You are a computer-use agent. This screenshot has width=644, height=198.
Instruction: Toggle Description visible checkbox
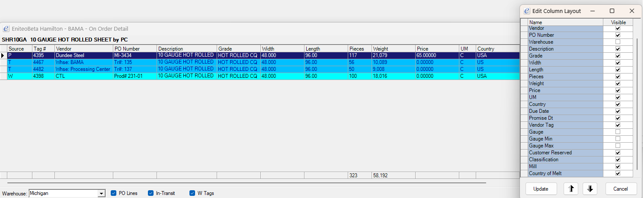pos(618,49)
